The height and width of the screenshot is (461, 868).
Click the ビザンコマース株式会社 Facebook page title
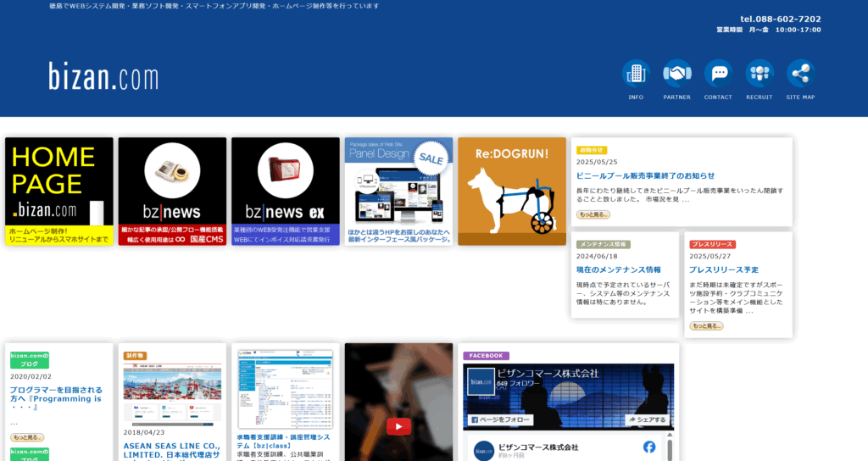[548, 374]
